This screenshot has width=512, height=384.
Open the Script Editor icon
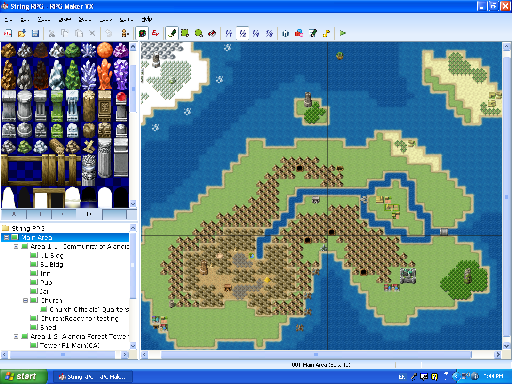click(x=313, y=33)
